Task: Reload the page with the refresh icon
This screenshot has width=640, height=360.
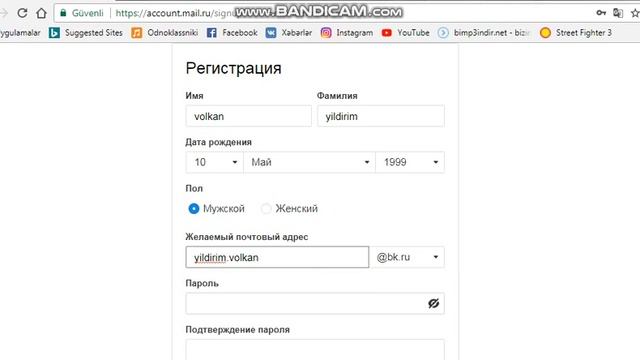Action: pyautogui.click(x=22, y=13)
